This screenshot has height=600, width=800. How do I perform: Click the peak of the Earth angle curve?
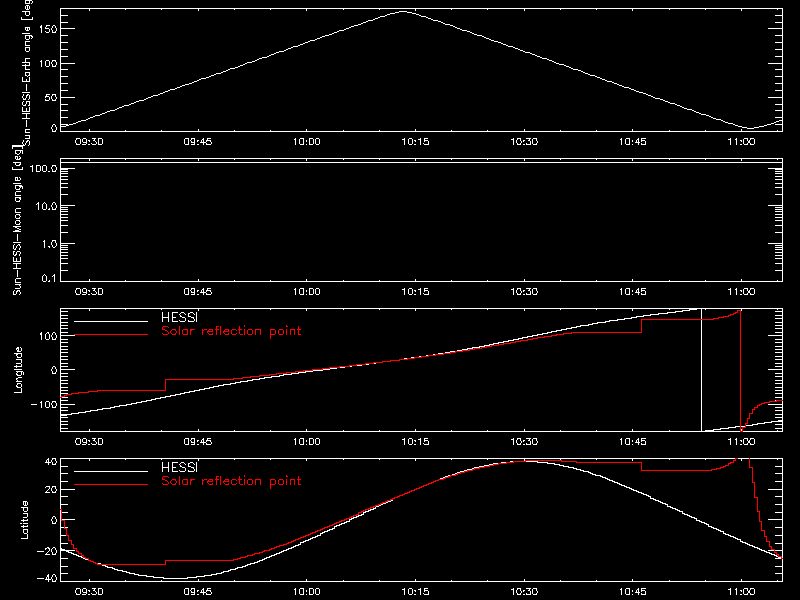[403, 11]
